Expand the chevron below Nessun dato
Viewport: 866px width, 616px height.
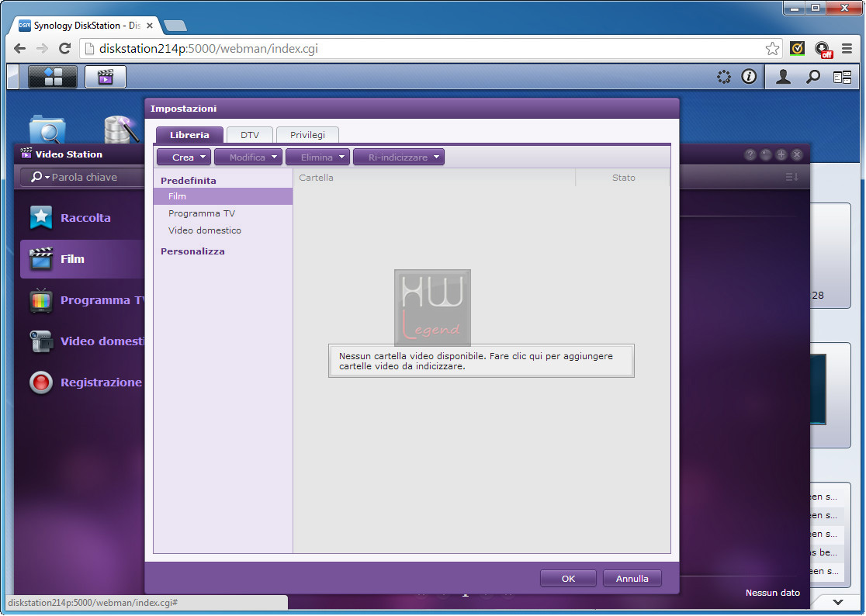point(838,602)
